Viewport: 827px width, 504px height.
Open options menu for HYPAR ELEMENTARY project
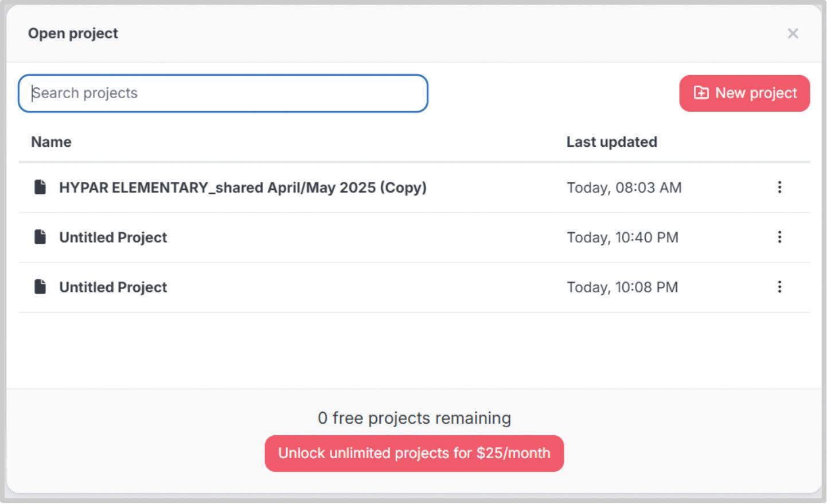(779, 187)
